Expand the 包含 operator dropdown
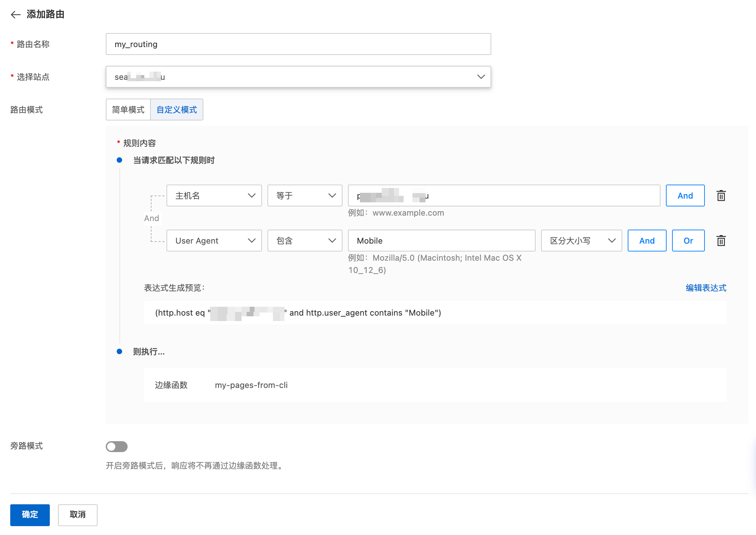 305,241
